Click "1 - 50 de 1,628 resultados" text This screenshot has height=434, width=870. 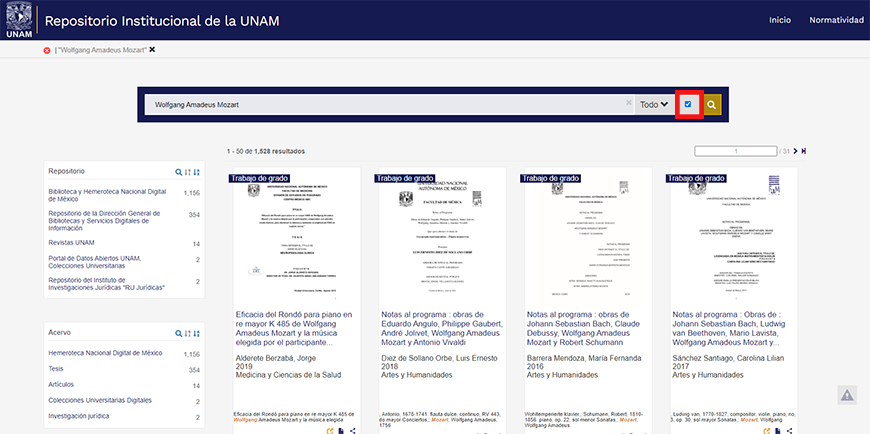[x=266, y=151]
